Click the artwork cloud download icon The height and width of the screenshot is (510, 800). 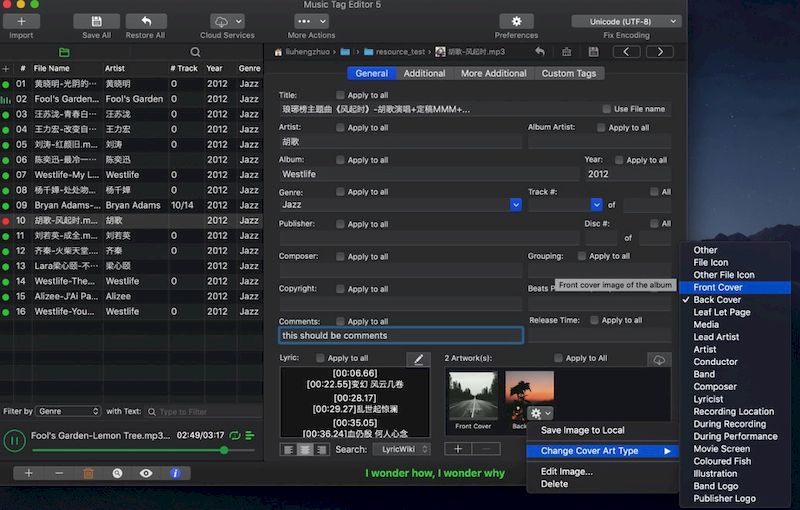(x=657, y=359)
